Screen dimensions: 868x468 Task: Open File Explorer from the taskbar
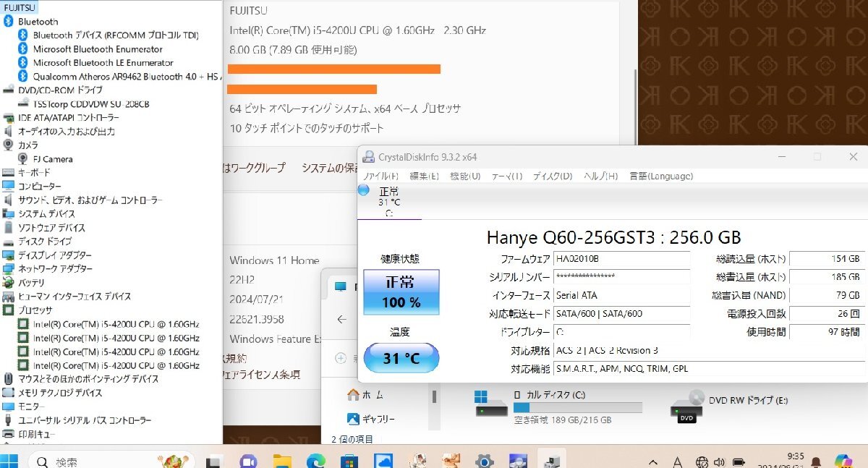282,461
